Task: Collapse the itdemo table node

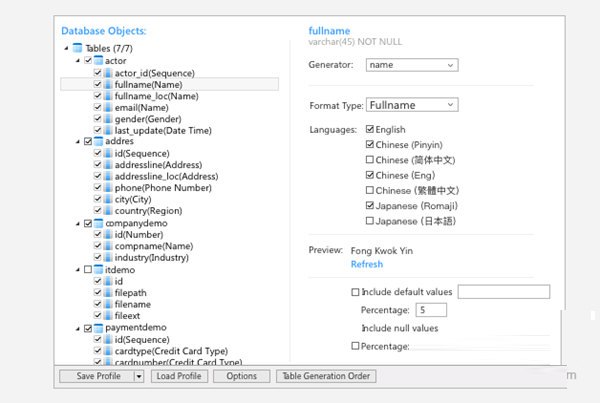Action: pos(78,270)
